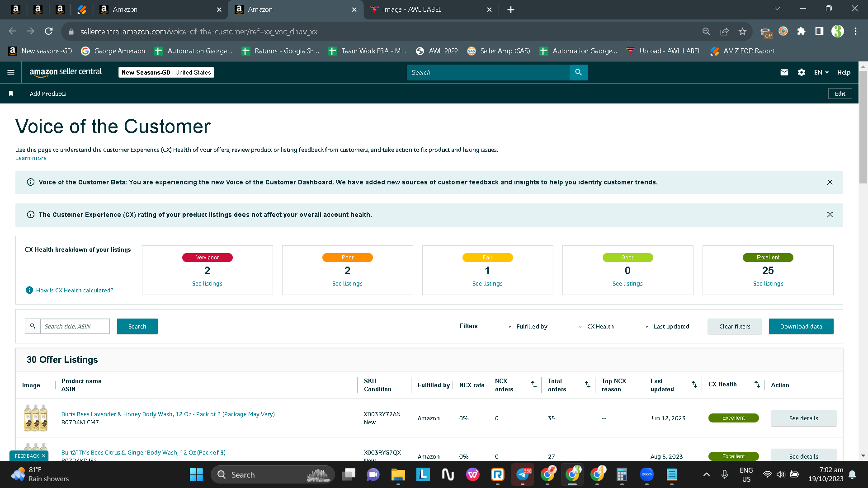Image resolution: width=868 pixels, height=488 pixels.
Task: Sort listings by NCX orders
Action: pyautogui.click(x=534, y=385)
